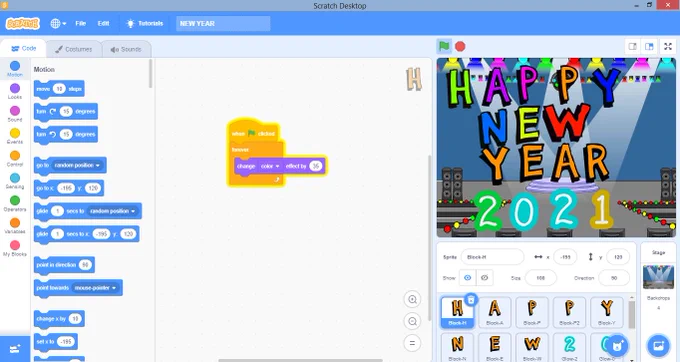680x362 pixels.
Task: Show the sprite with eye icon
Action: [468, 278]
